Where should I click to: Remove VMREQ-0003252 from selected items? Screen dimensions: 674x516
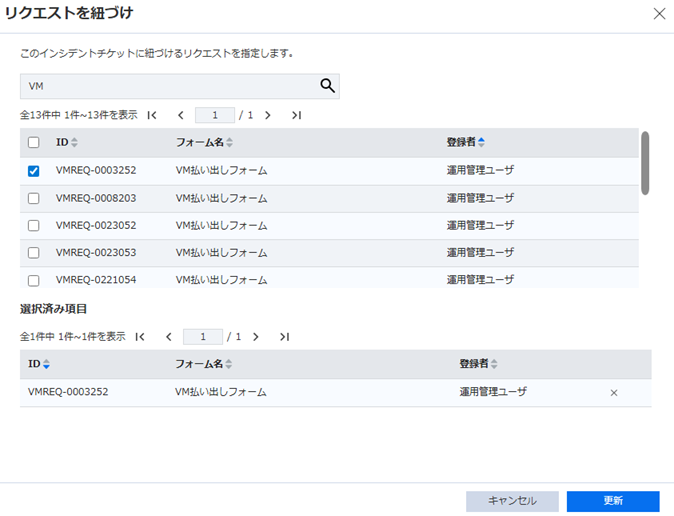614,393
